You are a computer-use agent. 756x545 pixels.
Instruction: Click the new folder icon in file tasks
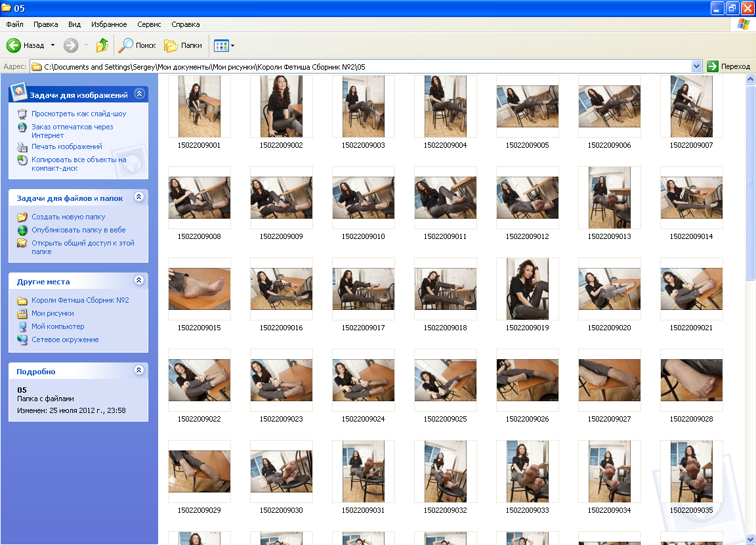pyautogui.click(x=22, y=217)
